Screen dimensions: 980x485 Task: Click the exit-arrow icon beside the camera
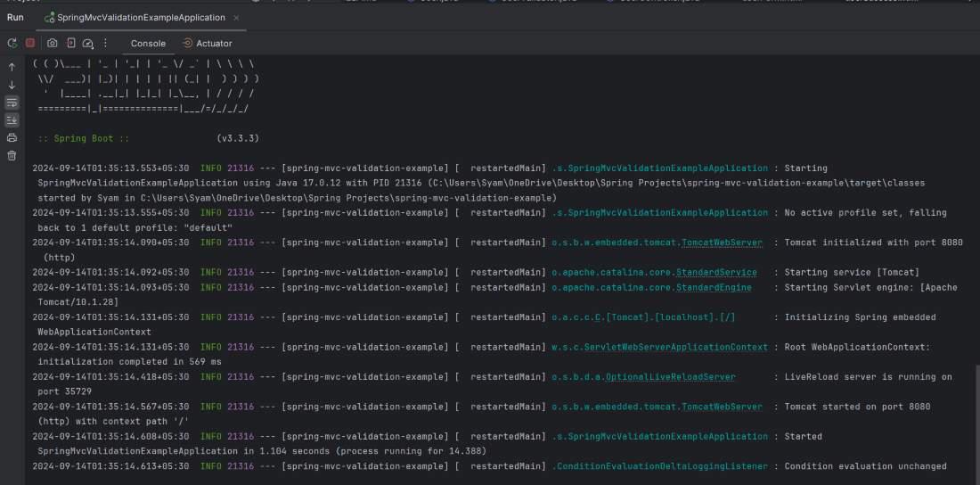tap(70, 43)
